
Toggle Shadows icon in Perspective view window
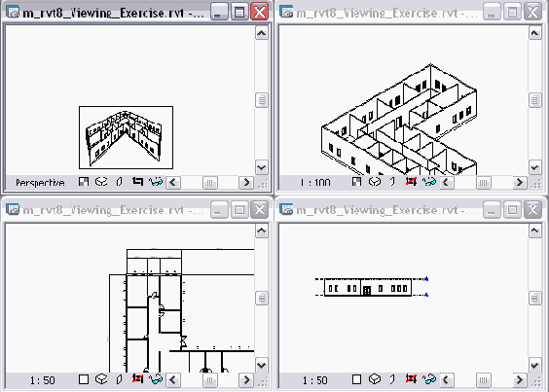(x=120, y=182)
